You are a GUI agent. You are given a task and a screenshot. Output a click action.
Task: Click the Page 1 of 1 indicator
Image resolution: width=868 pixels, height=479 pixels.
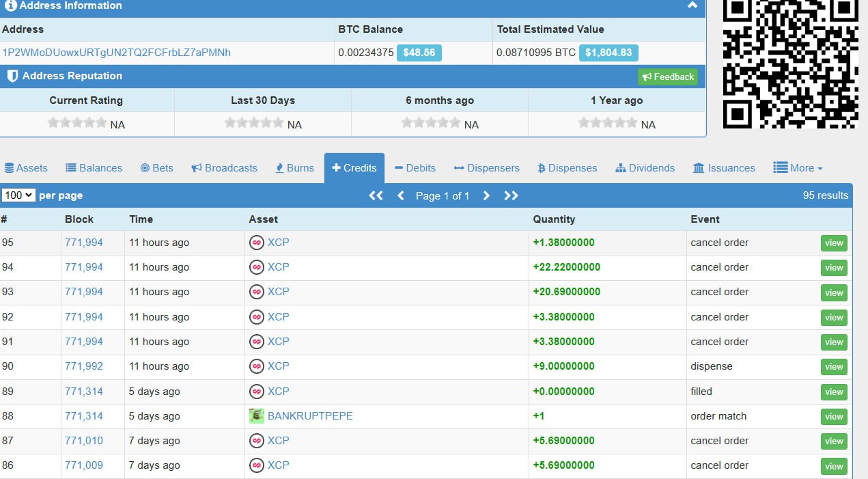(x=443, y=196)
